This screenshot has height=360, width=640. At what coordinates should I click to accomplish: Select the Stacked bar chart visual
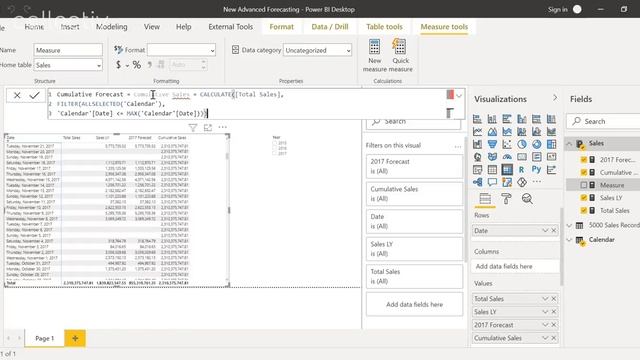(477, 119)
